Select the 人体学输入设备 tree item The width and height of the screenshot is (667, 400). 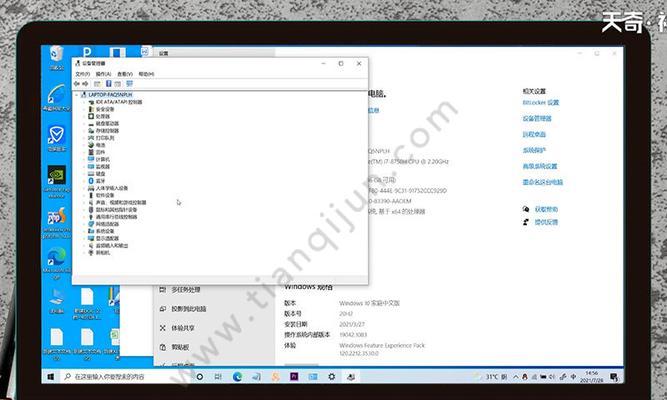click(111, 188)
